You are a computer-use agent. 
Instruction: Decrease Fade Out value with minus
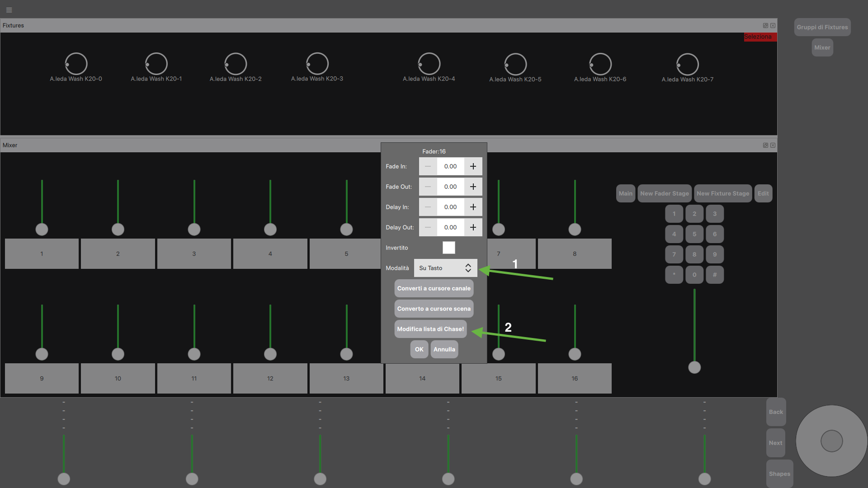click(428, 187)
